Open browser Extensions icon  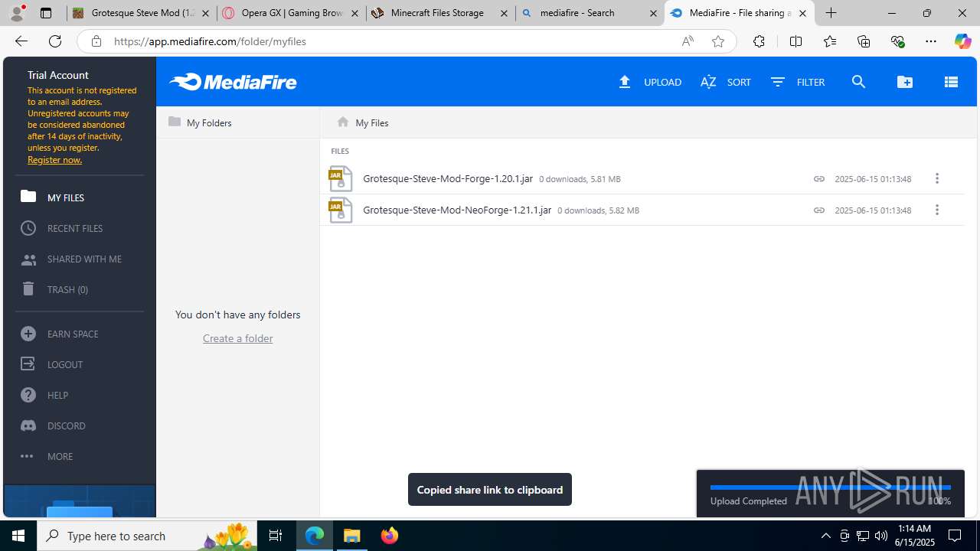[x=759, y=41]
